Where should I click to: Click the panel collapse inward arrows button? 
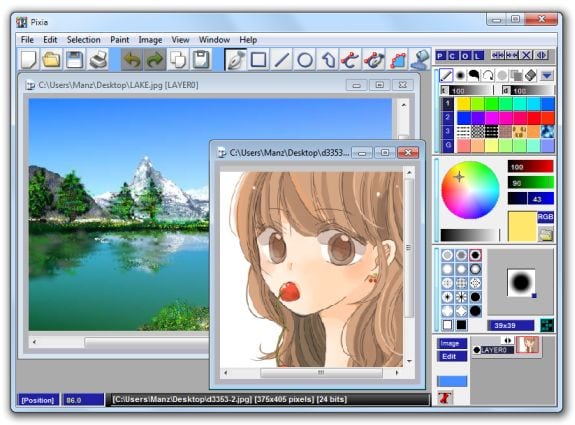point(512,55)
